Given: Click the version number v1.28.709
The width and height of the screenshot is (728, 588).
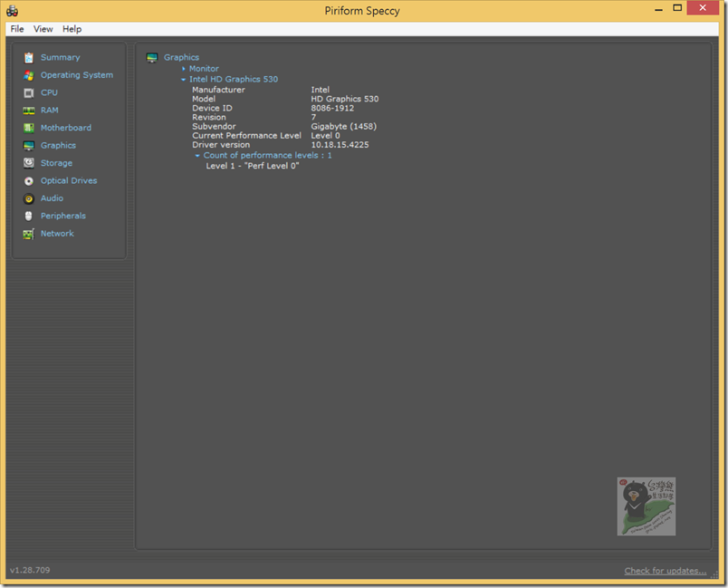Looking at the screenshot, I should click(x=30, y=570).
